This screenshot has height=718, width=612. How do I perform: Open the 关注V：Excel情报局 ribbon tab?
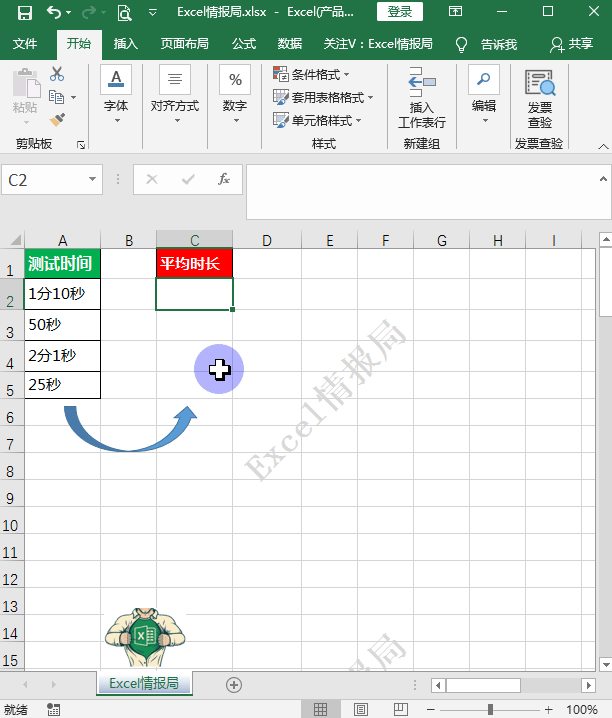coord(378,44)
